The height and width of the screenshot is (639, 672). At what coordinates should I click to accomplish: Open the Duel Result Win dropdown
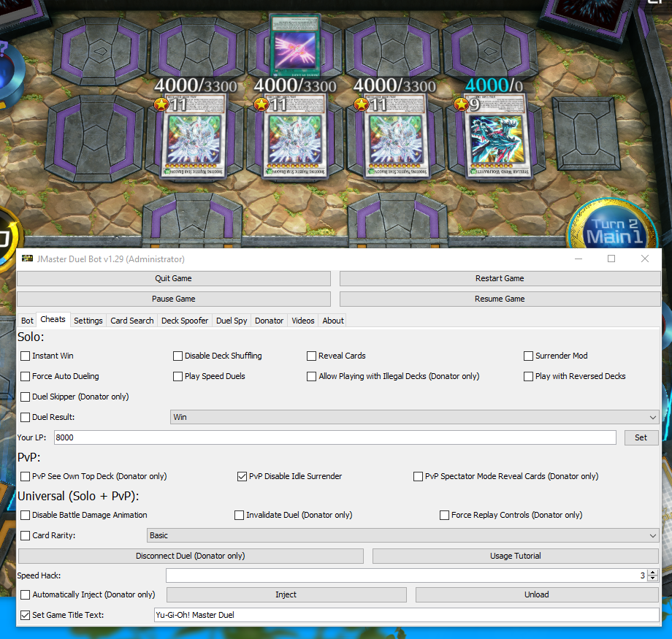(414, 417)
